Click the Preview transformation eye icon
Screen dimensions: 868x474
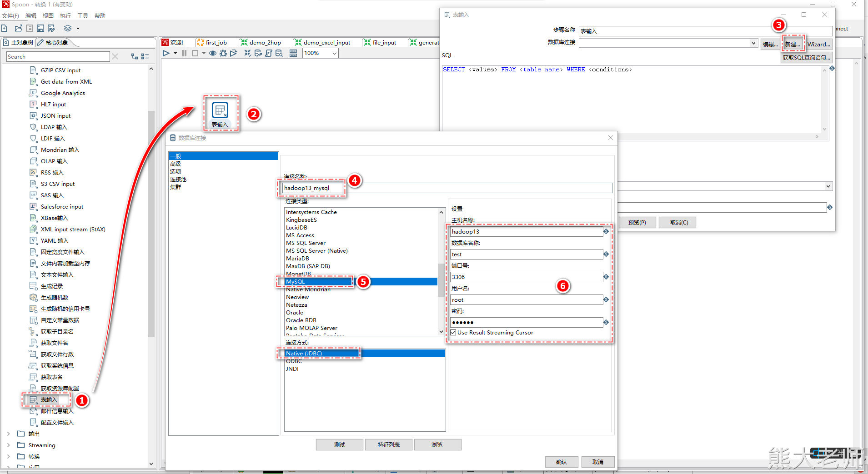click(x=212, y=54)
